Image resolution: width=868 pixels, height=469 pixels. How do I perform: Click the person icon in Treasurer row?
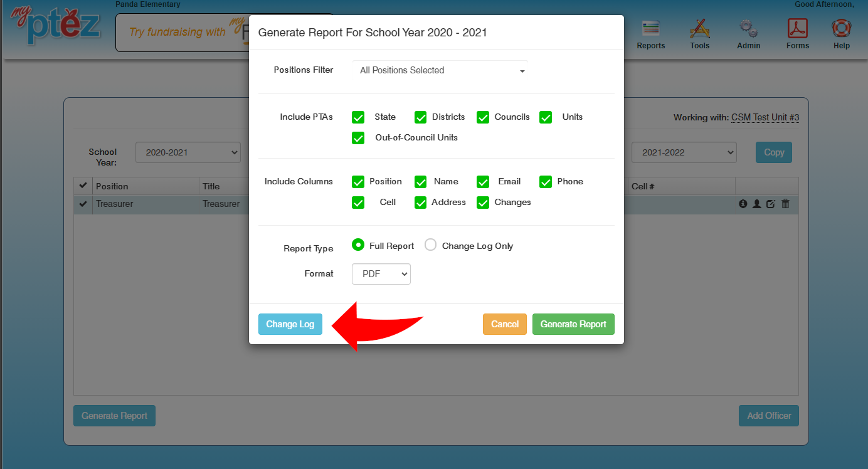(757, 204)
